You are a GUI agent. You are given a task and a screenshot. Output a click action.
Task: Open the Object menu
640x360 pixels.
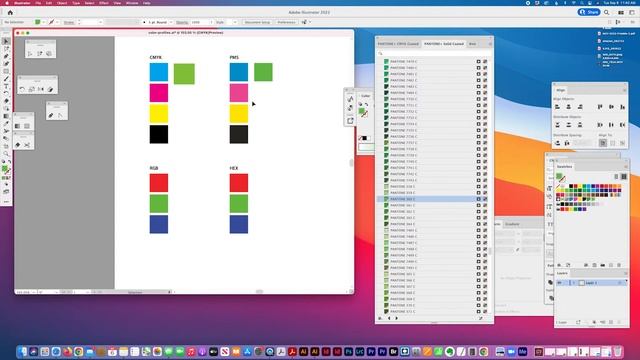62,3
